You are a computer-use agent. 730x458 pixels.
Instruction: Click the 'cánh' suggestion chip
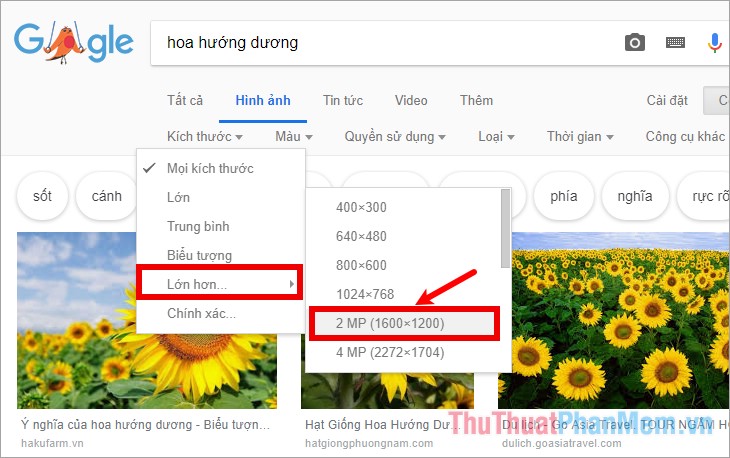pos(107,196)
